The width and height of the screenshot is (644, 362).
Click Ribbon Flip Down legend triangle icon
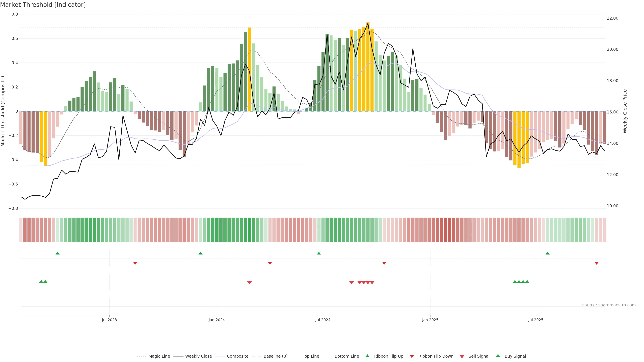click(x=412, y=356)
